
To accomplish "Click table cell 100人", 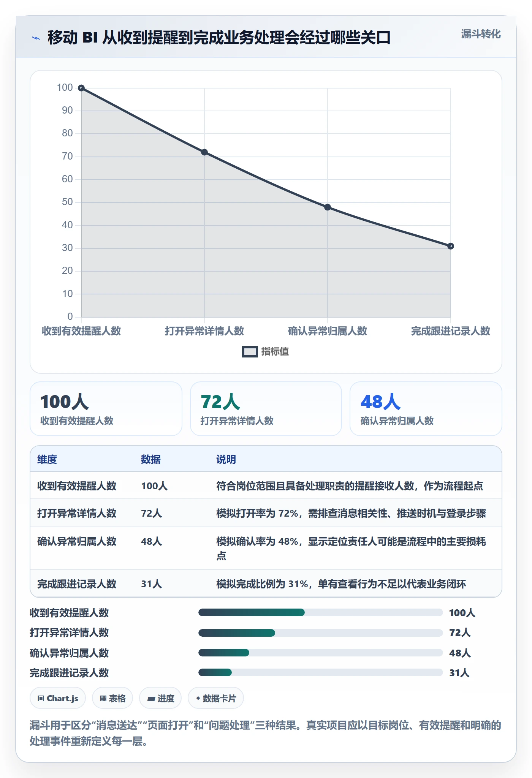I will (154, 486).
